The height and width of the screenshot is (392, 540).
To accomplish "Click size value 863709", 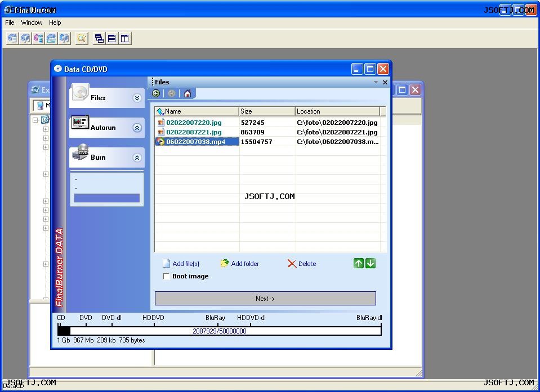I will click(252, 132).
